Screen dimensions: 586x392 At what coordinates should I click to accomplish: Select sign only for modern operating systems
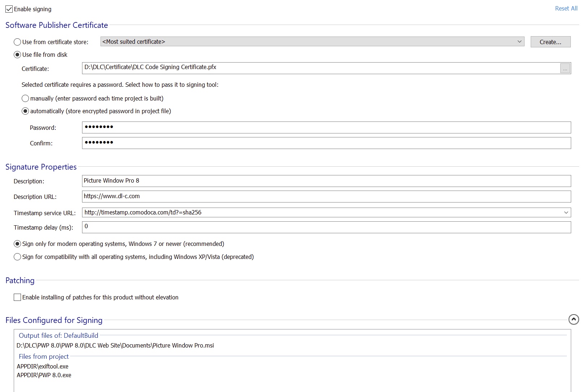click(17, 244)
